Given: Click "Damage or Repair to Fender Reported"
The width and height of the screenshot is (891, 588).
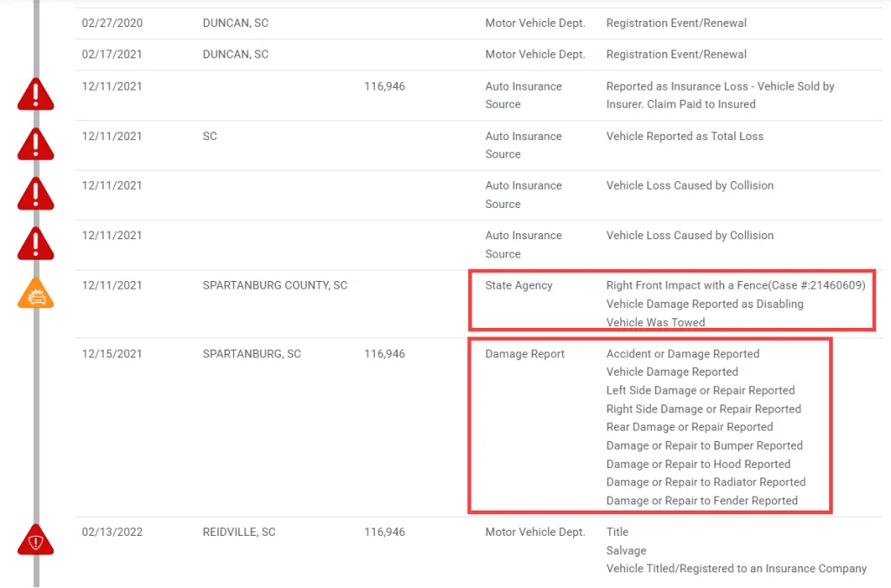Looking at the screenshot, I should point(702,501).
